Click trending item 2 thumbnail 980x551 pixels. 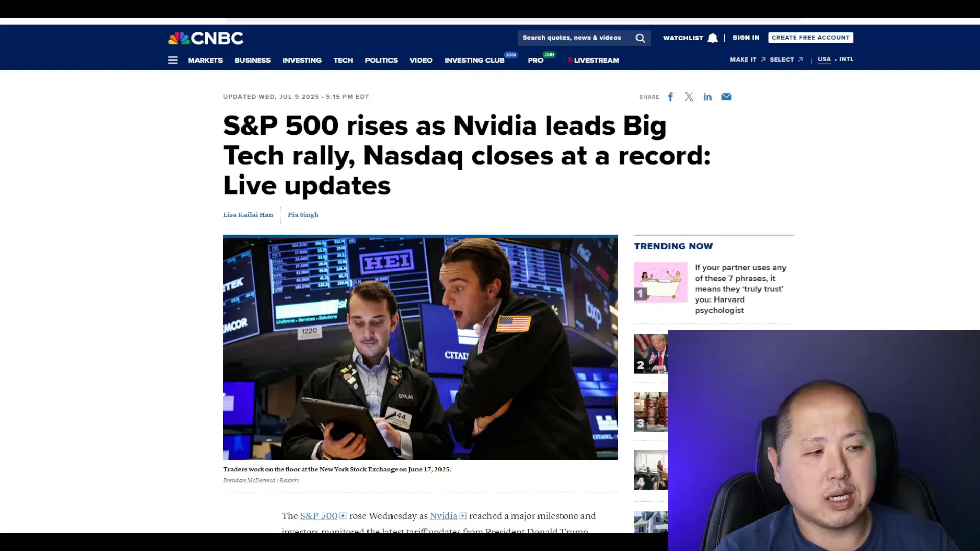coord(651,354)
